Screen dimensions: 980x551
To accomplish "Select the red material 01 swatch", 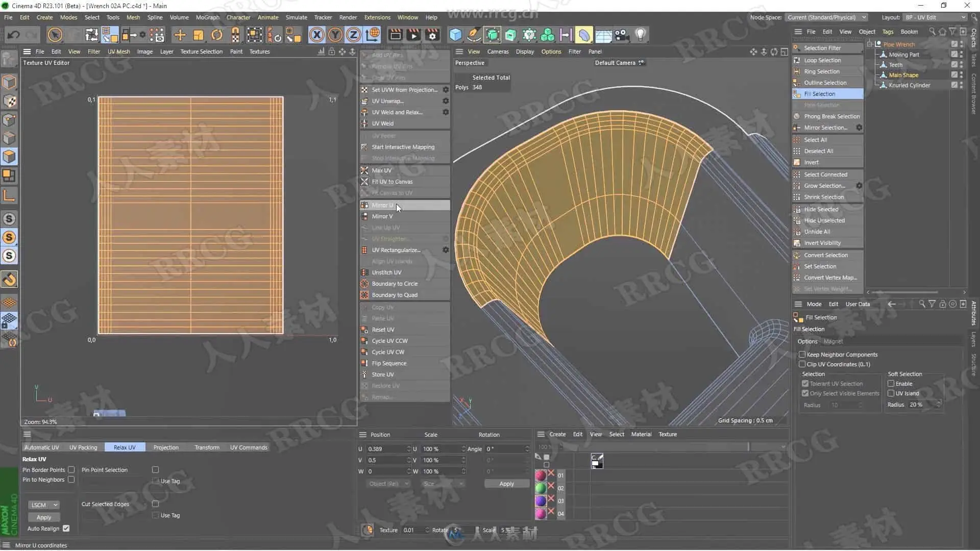I will tap(541, 475).
